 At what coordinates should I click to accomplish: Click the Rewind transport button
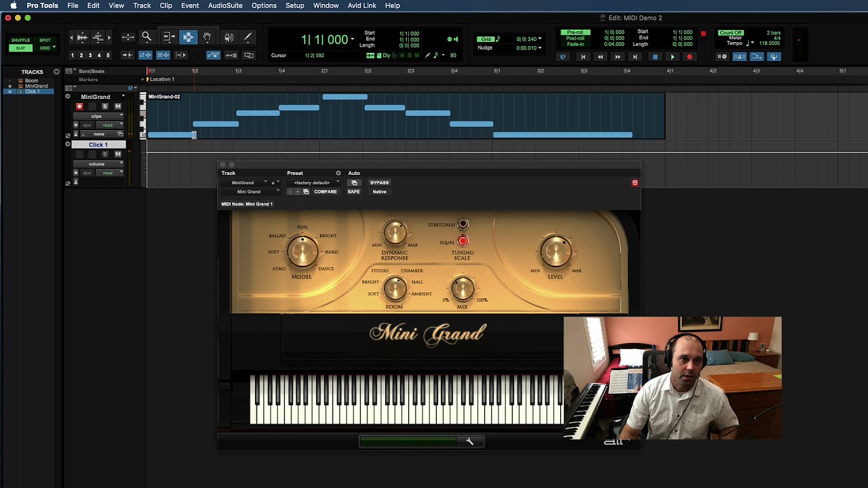pos(600,56)
